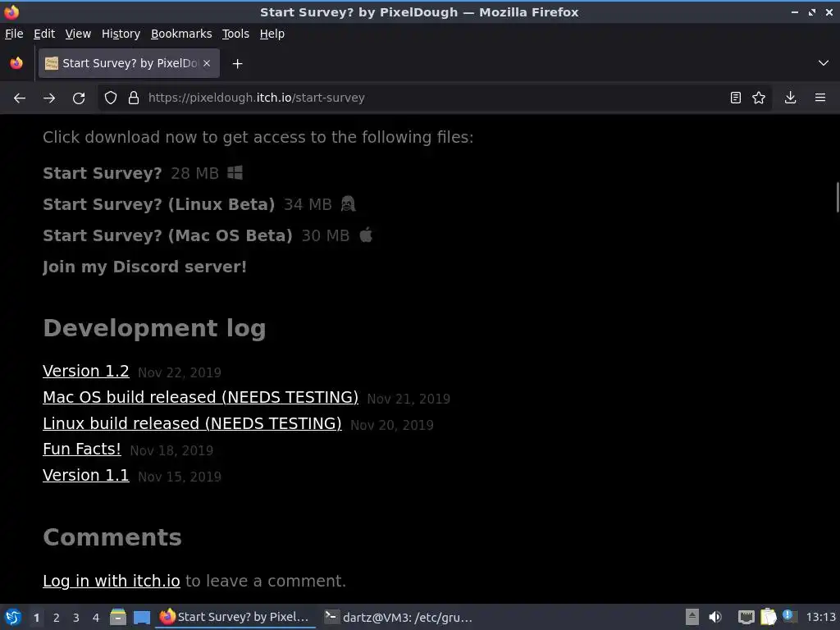Click Start Survey? (Mac OS Beta) file

tap(167, 235)
